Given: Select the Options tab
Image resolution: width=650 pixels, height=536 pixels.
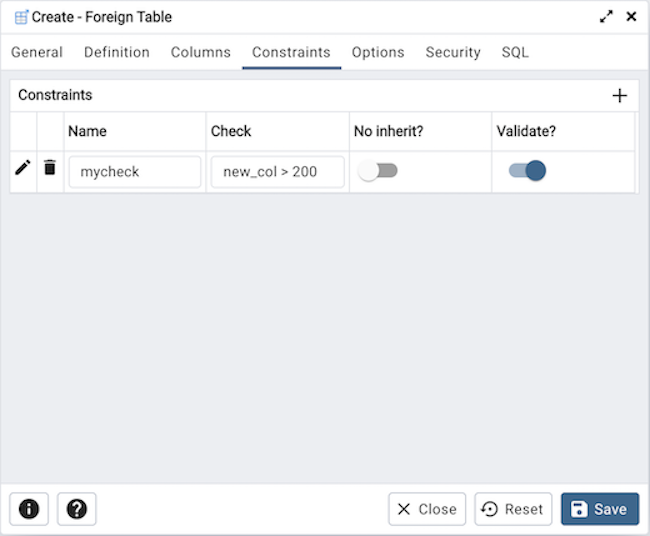Looking at the screenshot, I should (378, 52).
